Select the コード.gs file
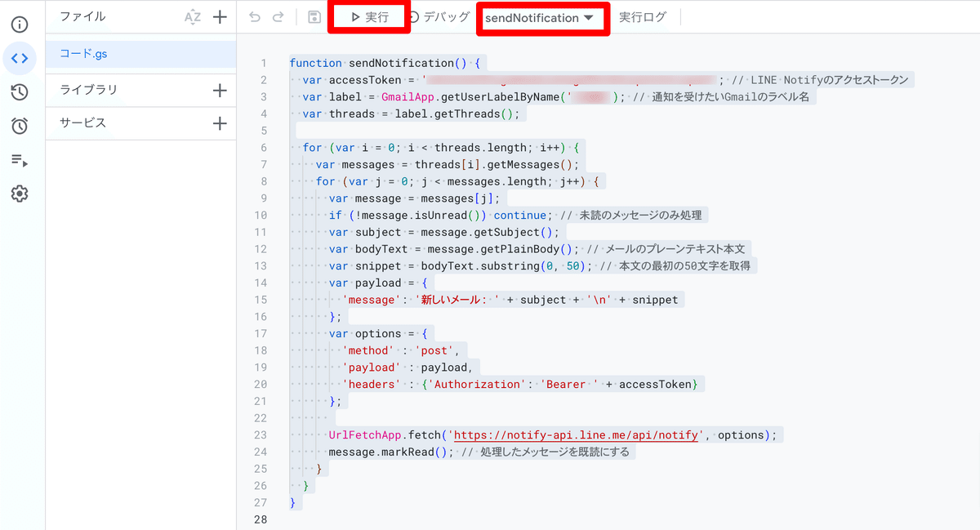980x530 pixels. (x=141, y=54)
